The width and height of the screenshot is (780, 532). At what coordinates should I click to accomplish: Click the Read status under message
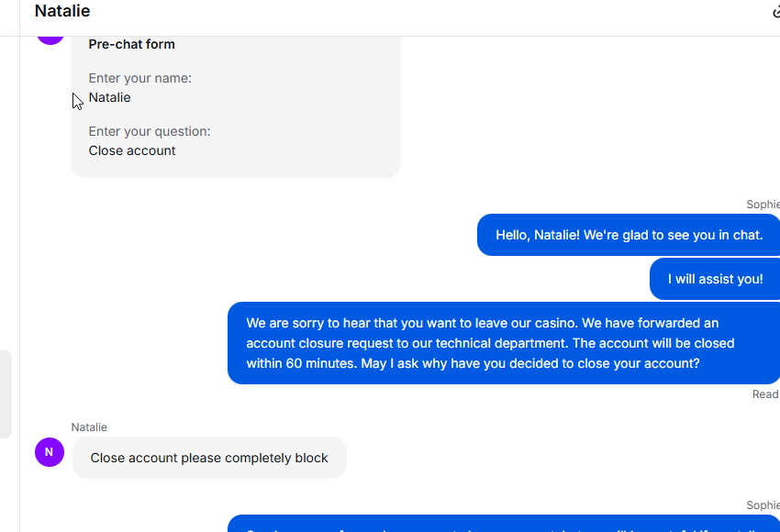click(x=765, y=394)
